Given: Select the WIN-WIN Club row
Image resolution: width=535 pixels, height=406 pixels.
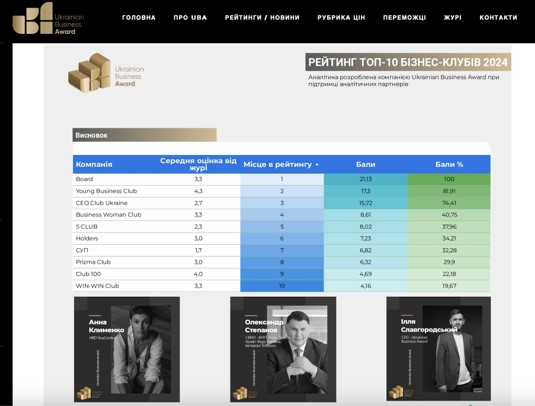Looking at the screenshot, I should tap(281, 286).
